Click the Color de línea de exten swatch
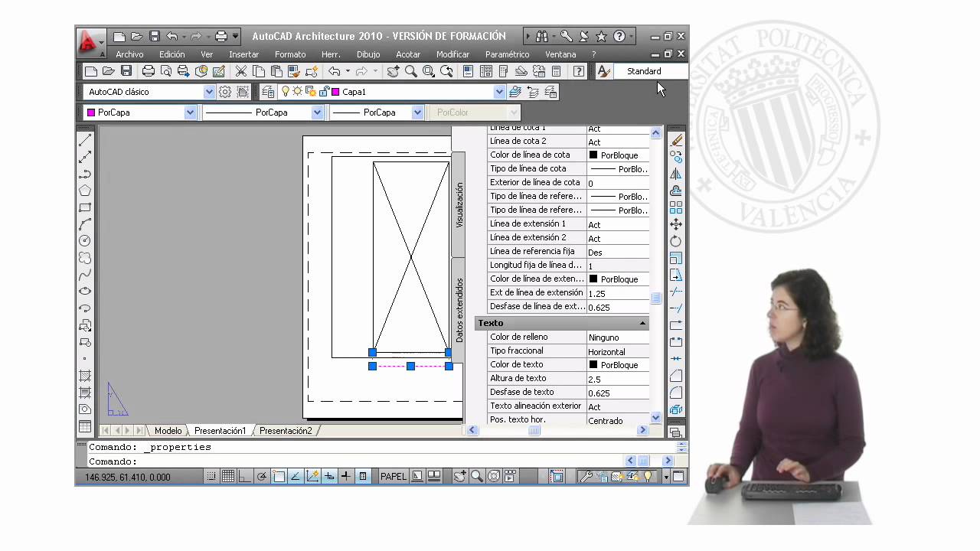Viewport: 980px width, 551px height. pyautogui.click(x=593, y=279)
